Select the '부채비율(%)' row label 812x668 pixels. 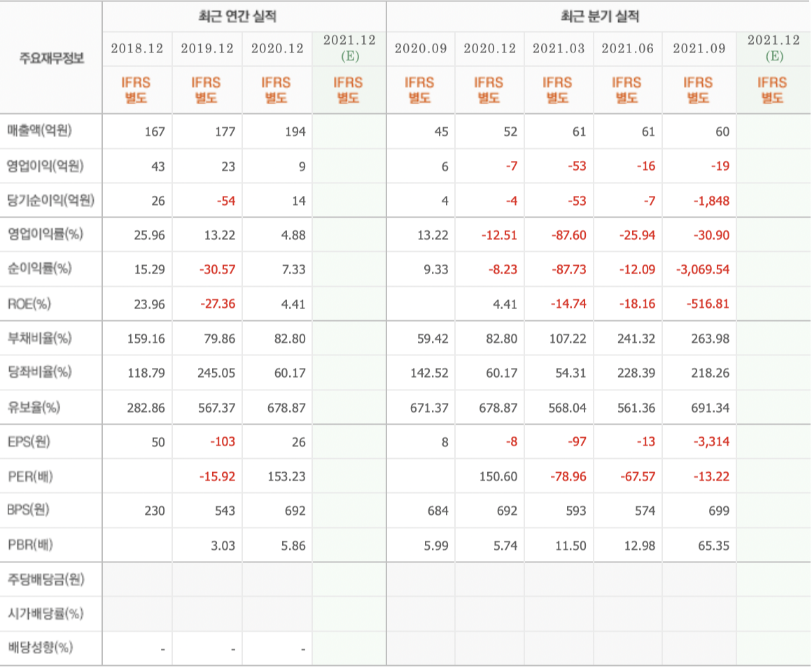[x=39, y=339]
